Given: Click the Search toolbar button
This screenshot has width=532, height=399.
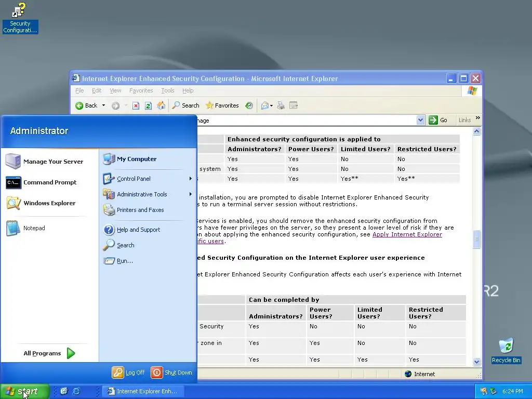Looking at the screenshot, I should pos(185,105).
